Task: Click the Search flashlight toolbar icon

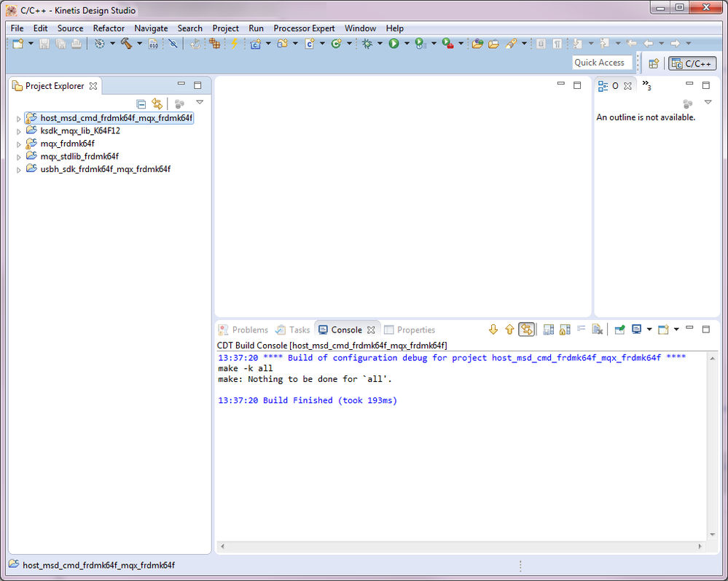Action: (511, 44)
